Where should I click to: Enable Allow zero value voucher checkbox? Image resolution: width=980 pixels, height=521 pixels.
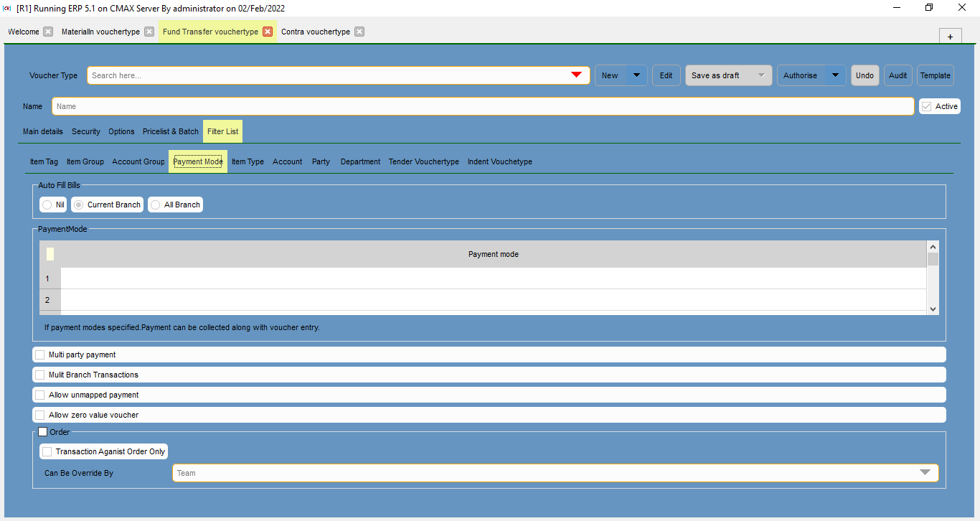40,415
